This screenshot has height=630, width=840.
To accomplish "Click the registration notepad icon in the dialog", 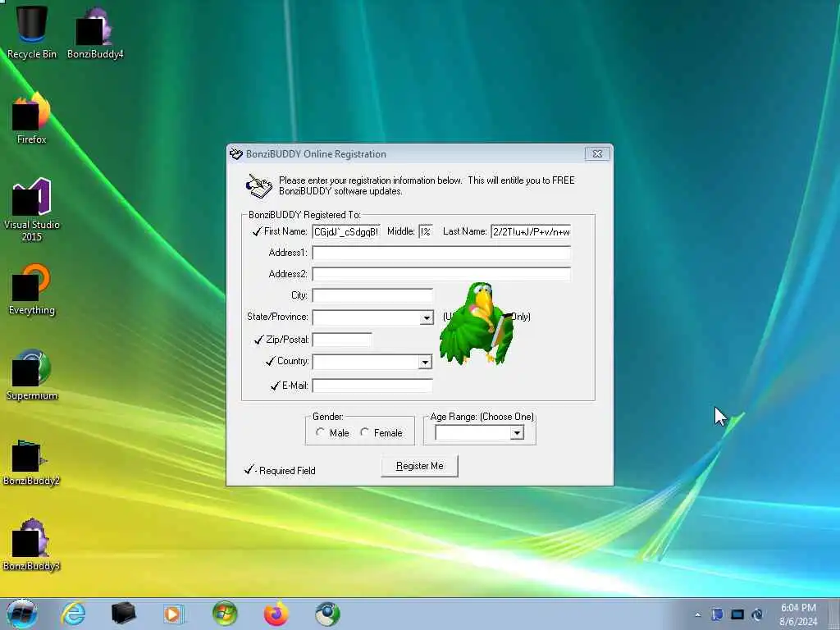I will click(x=258, y=186).
